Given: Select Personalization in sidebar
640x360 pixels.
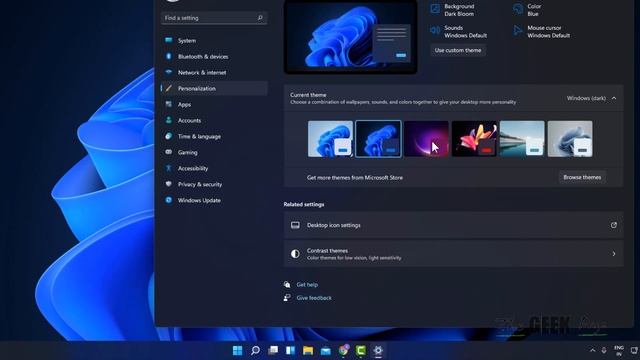Looking at the screenshot, I should click(214, 88).
